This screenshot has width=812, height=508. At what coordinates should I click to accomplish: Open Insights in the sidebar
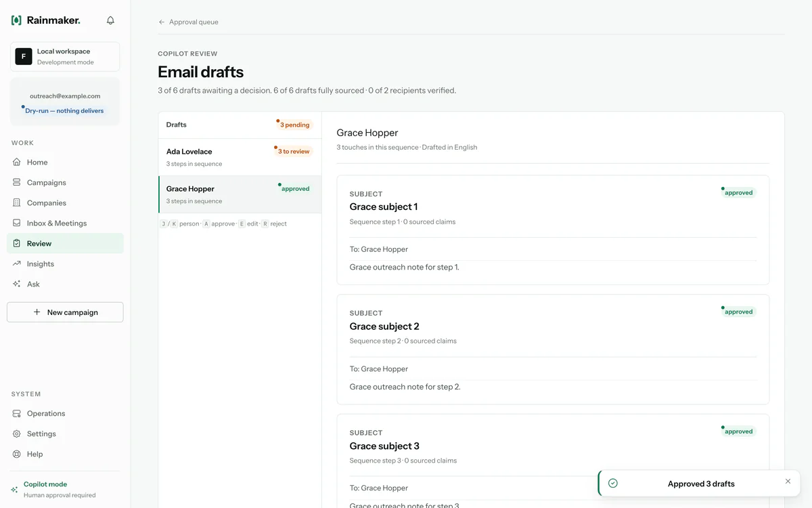(65, 263)
